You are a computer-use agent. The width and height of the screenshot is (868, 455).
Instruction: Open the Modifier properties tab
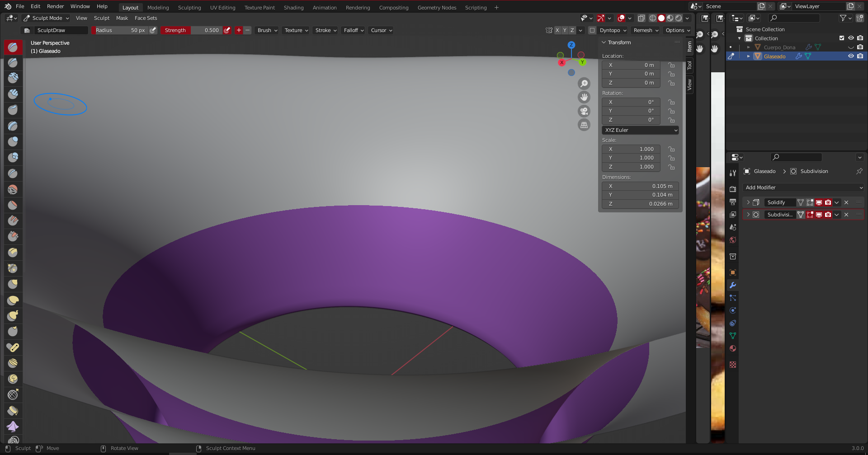click(x=733, y=285)
